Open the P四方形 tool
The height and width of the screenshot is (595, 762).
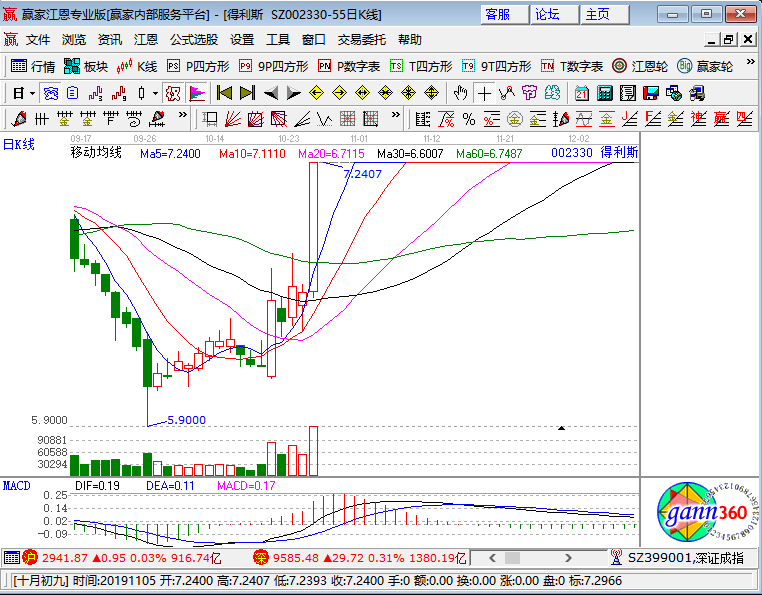click(x=198, y=66)
